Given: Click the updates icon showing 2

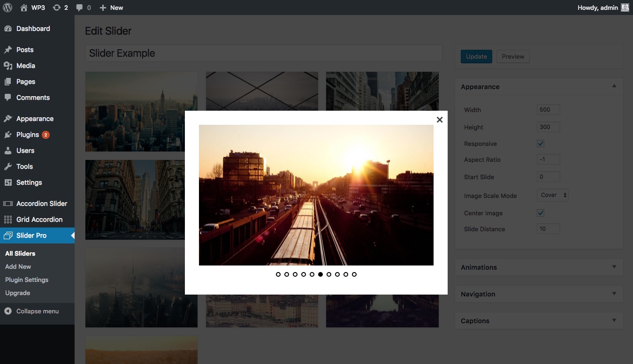Looking at the screenshot, I should pos(57,8).
